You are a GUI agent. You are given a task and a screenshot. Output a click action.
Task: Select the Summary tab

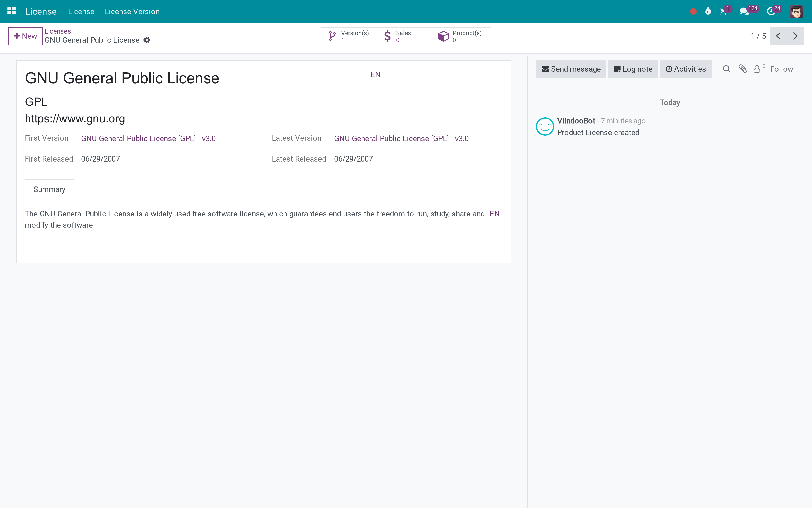point(49,189)
